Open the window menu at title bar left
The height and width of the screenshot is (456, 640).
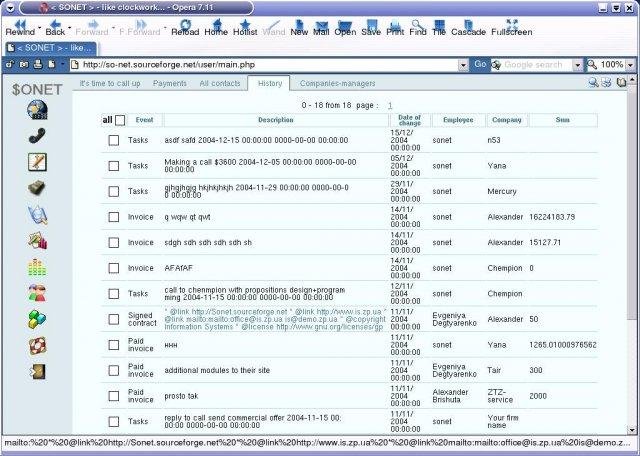click(x=10, y=7)
